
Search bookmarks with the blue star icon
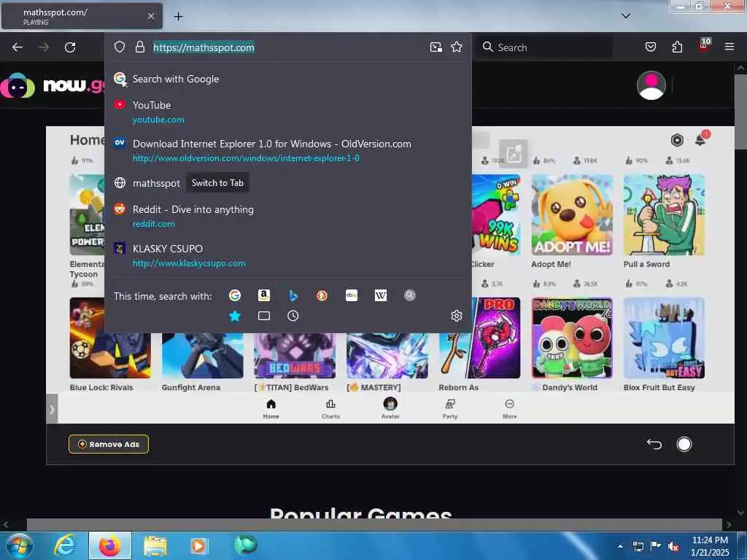(234, 316)
